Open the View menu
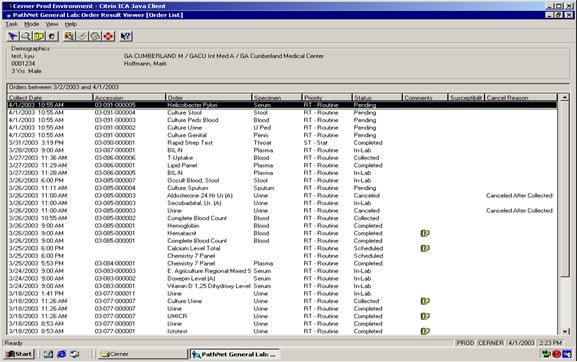The height and width of the screenshot is (362, 577). [x=52, y=24]
